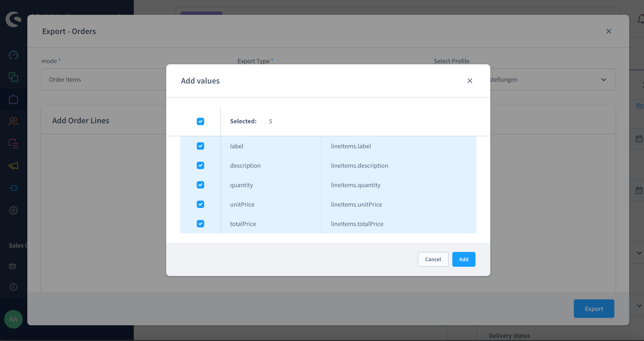Viewport: 644px width, 341px height.
Task: Uncheck the description row checkbox
Action: coord(200,165)
